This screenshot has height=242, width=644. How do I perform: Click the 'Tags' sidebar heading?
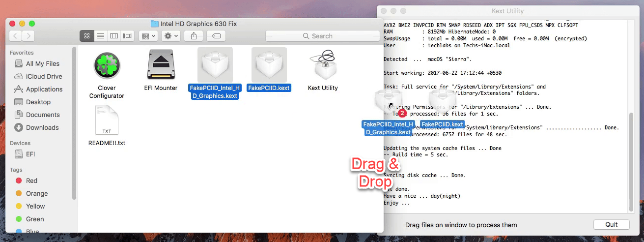(x=16, y=170)
